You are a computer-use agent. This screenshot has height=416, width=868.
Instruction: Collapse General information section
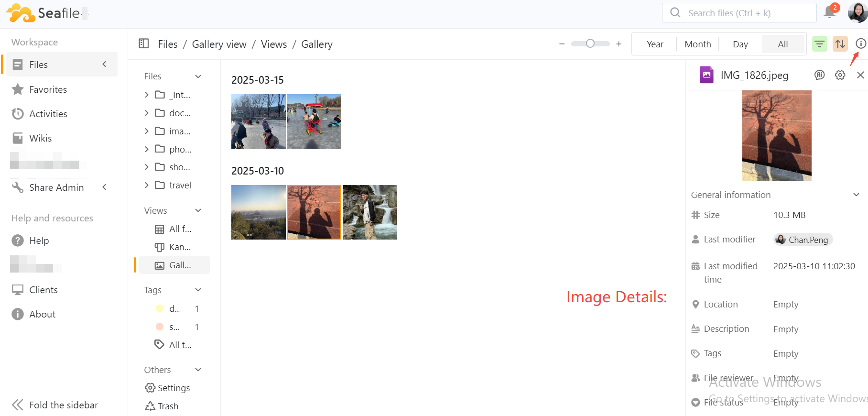point(856,195)
